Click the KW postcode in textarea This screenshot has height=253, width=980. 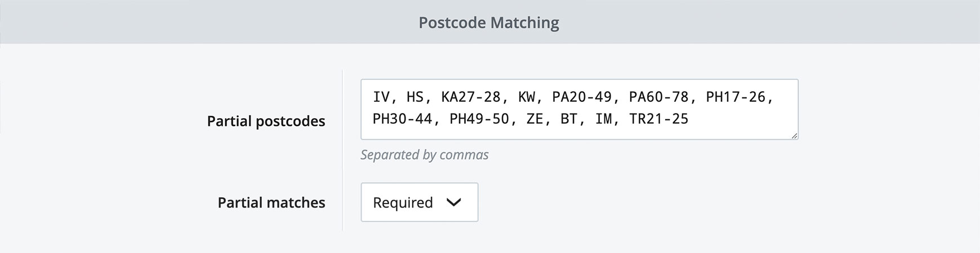526,97
